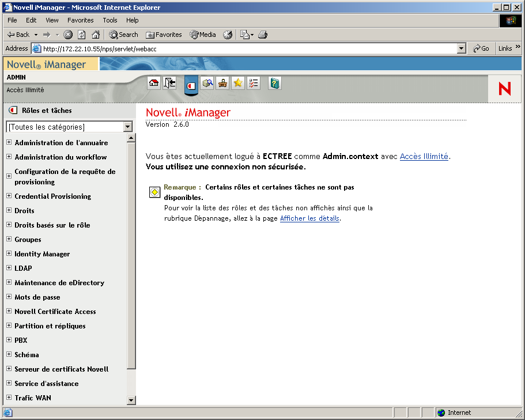Viewport: 525px width, 420px height.
Task: Click the red Novell N logo
Action: [x=504, y=89]
